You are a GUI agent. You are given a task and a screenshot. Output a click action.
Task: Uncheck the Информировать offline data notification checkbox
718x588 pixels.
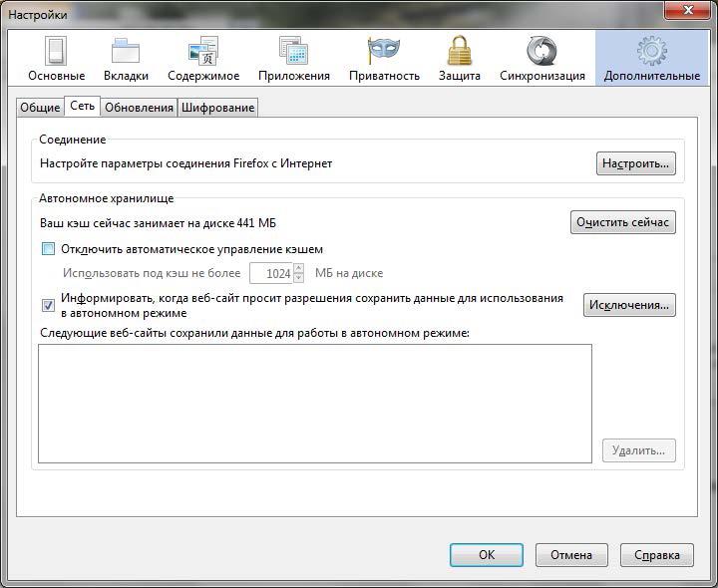coord(49,305)
